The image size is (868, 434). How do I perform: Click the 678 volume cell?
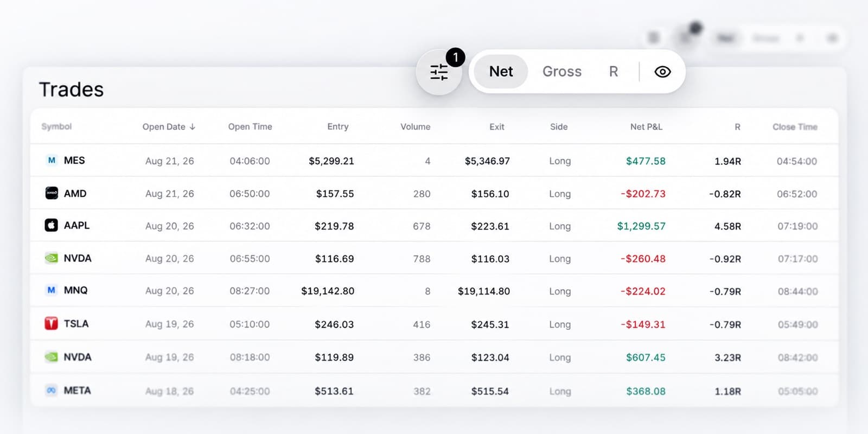pos(422,226)
